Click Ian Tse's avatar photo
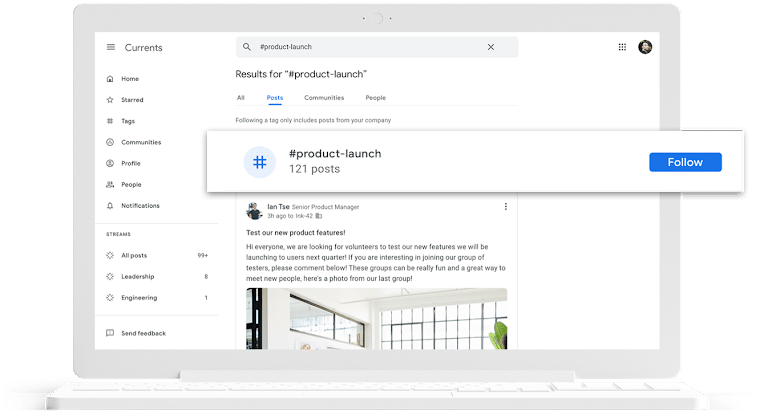 (254, 211)
